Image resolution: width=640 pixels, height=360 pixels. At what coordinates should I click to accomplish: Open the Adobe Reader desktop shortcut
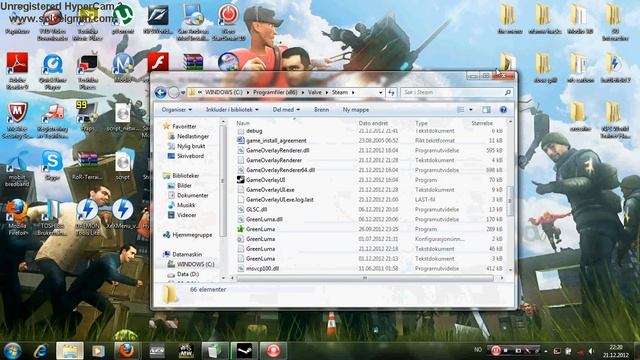pos(17,71)
